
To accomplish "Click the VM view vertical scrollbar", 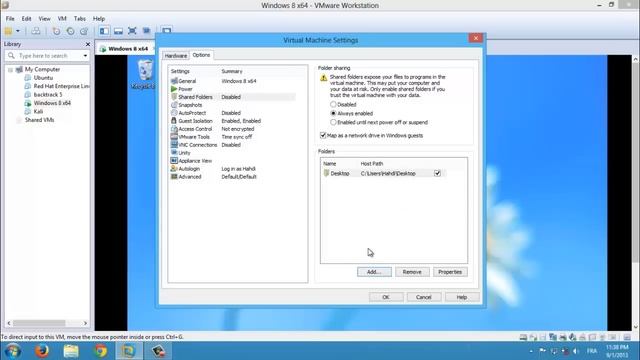I will pos(636,163).
